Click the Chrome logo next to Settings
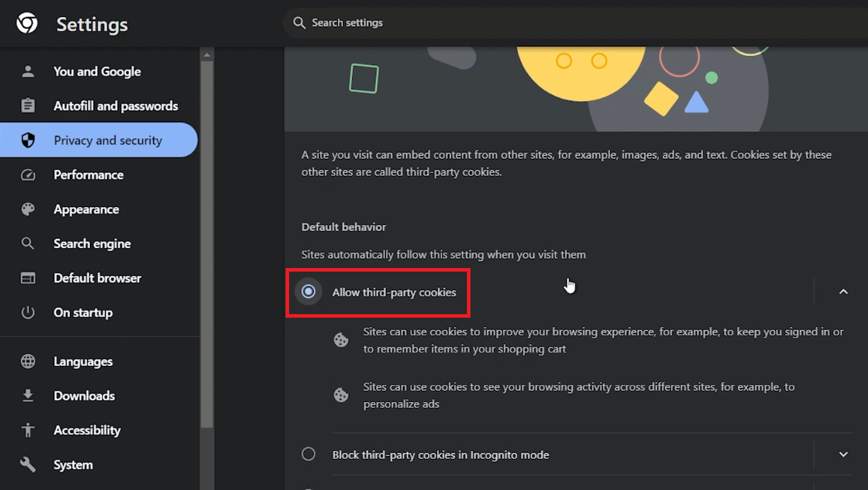Screen dimensions: 868x490 (26, 23)
